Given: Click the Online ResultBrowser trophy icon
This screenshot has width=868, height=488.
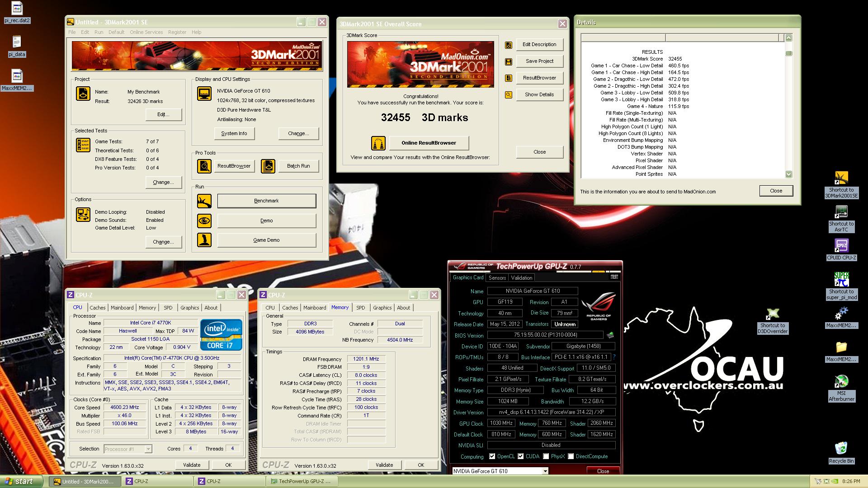Looking at the screenshot, I should (378, 143).
